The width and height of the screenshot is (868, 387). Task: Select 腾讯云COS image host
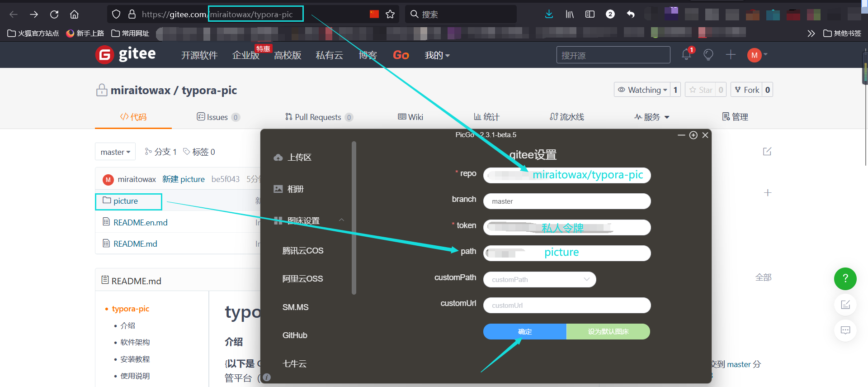pos(303,251)
